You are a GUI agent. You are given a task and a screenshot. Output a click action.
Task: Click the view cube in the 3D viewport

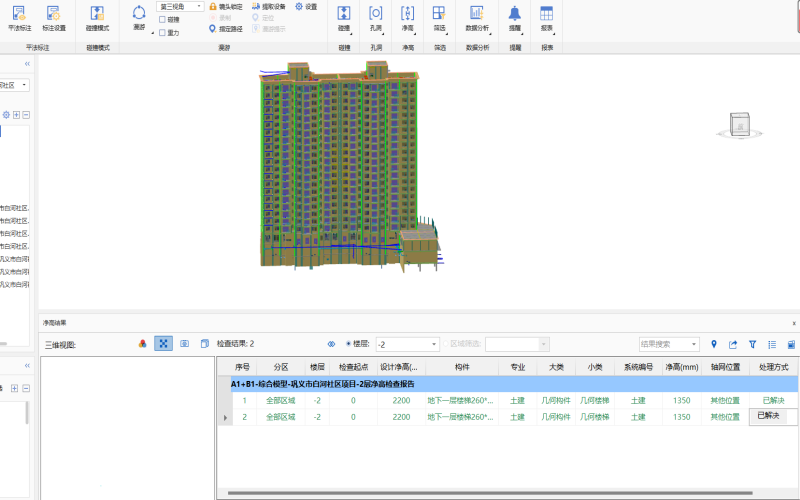(x=740, y=124)
